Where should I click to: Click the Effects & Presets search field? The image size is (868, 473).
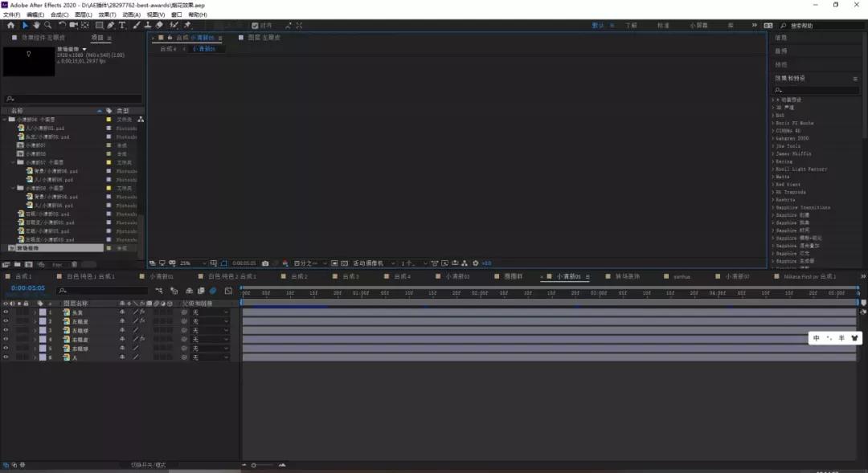coord(817,90)
